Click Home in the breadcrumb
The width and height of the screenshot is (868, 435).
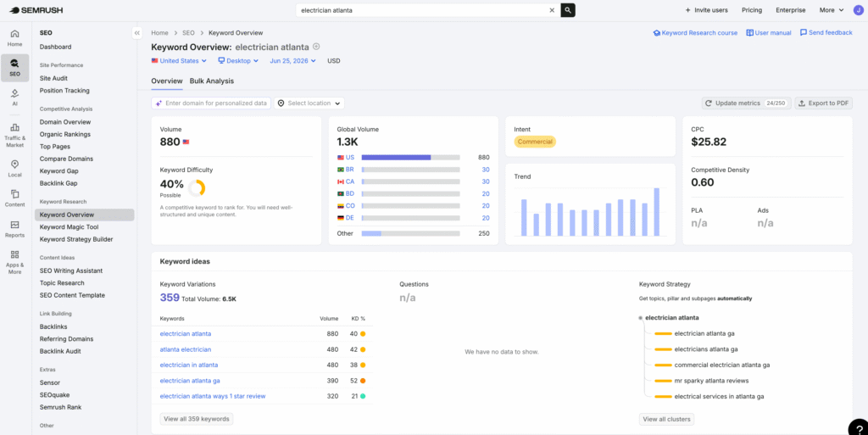click(159, 33)
